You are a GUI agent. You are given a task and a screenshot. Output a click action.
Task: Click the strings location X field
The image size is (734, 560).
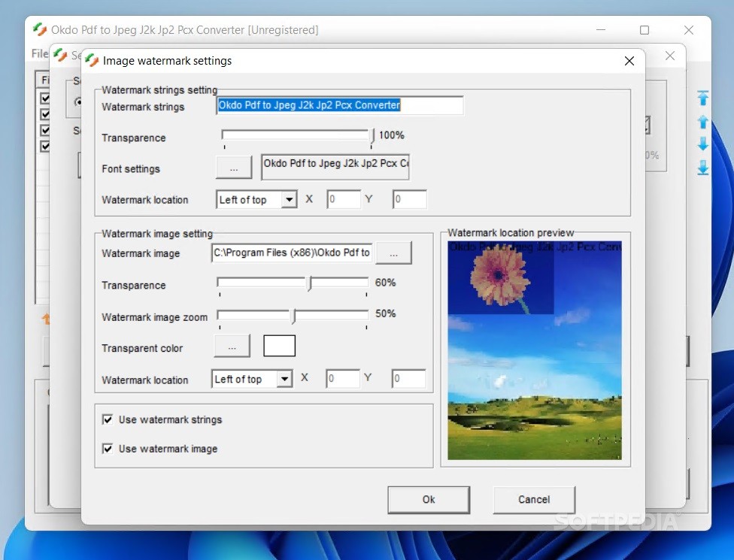[344, 199]
